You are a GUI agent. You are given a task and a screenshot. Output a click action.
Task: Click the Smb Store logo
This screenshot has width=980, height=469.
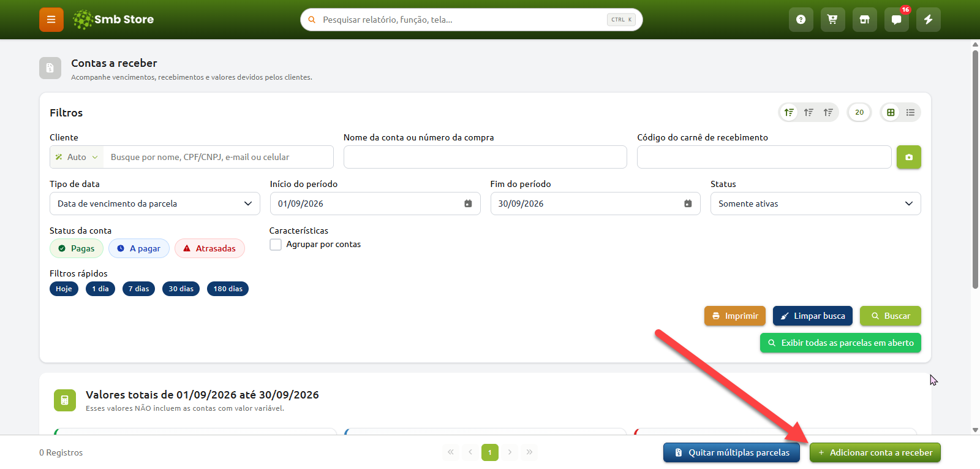click(x=113, y=20)
